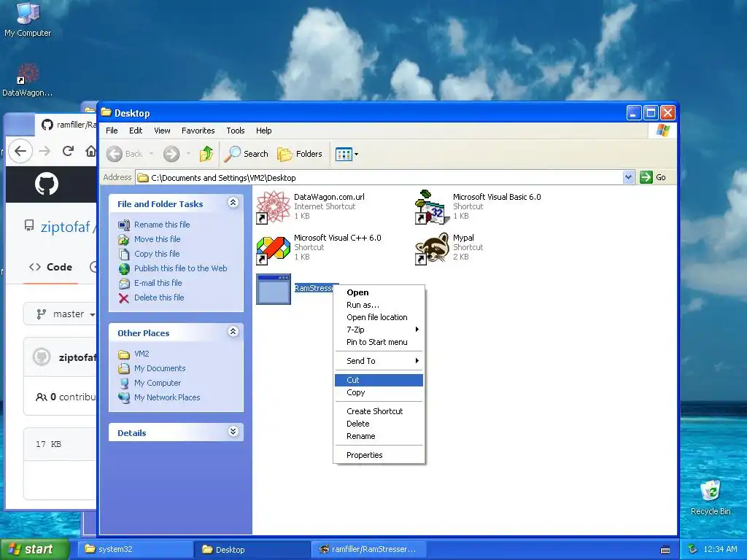Screen dimensions: 747x560
Task: Open the Recycle Bin on desktop
Action: (x=711, y=497)
